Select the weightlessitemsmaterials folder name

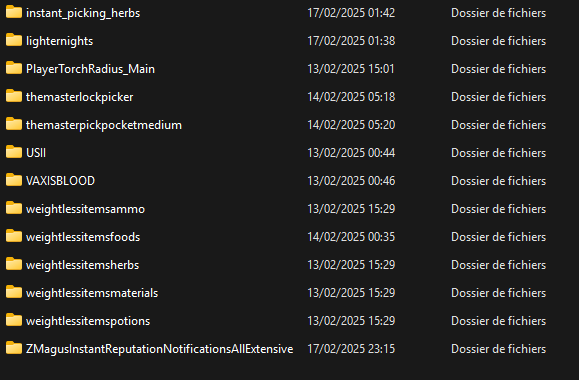tap(92, 293)
